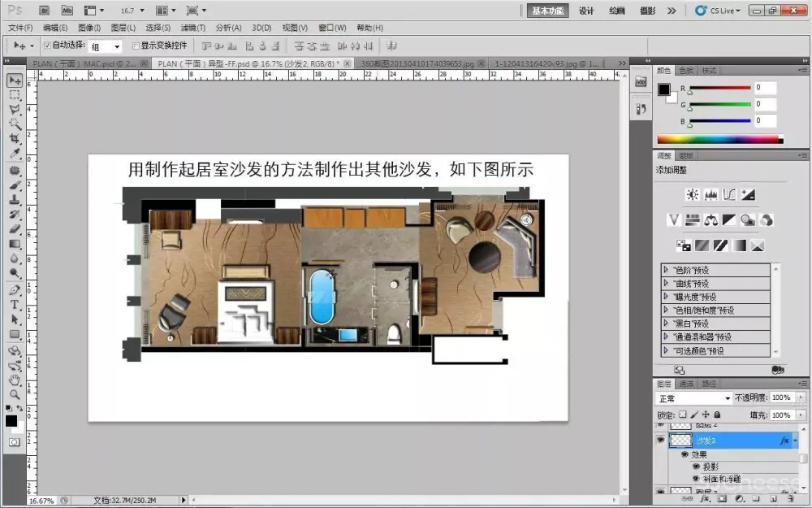Expand the "色阶"预设 preset list
Screen dimensions: 812x508
[667, 270]
